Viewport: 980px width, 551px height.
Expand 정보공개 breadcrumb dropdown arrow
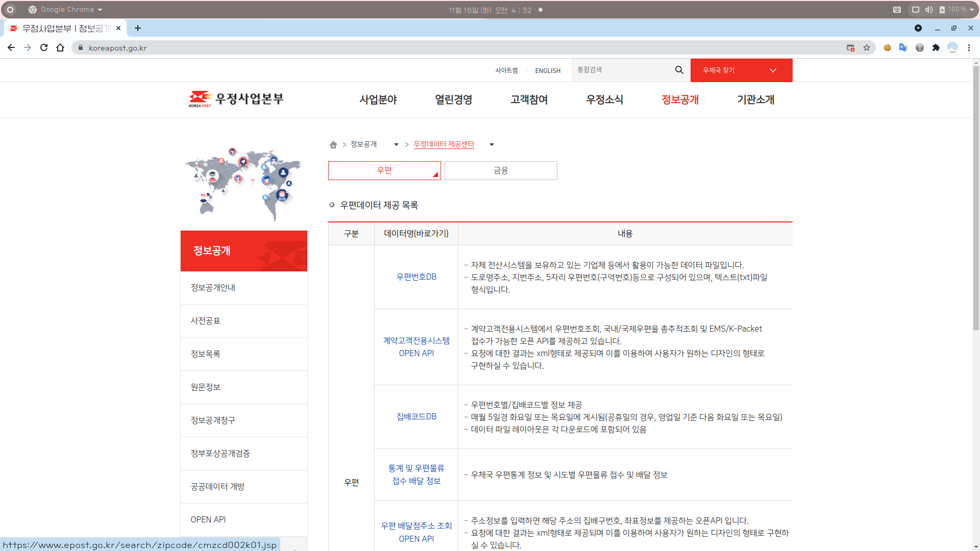pos(396,145)
